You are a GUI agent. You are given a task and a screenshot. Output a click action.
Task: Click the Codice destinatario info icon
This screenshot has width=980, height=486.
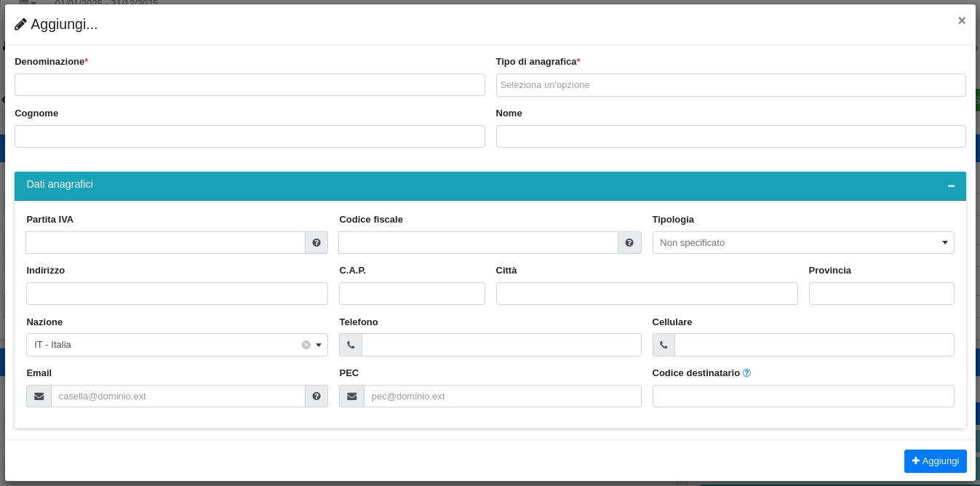click(x=746, y=373)
